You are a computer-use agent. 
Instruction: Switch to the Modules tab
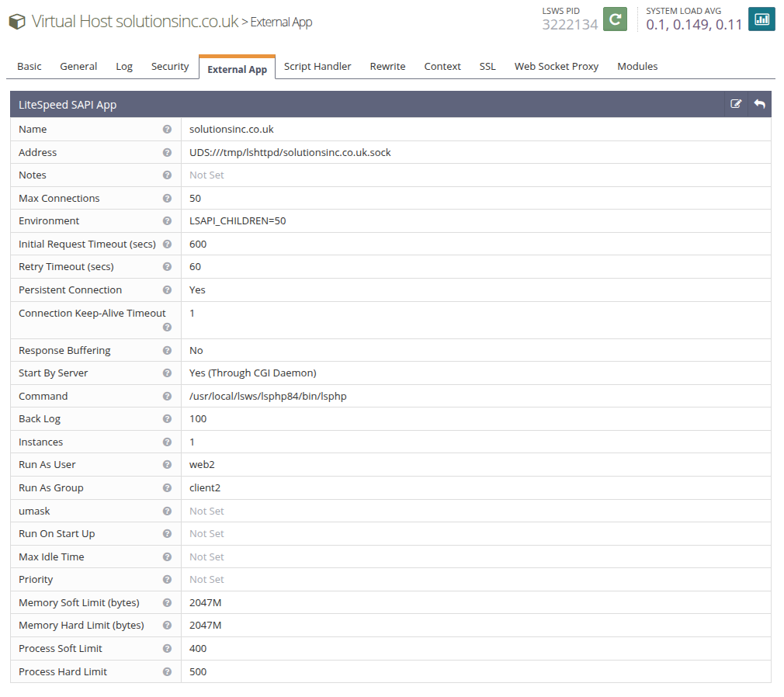(637, 67)
